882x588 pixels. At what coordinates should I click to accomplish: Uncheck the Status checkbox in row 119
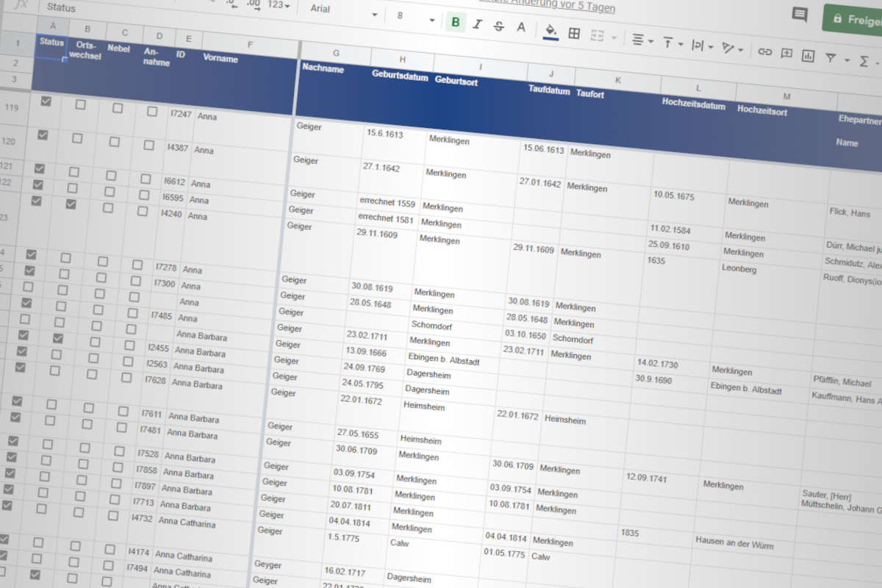[46, 101]
